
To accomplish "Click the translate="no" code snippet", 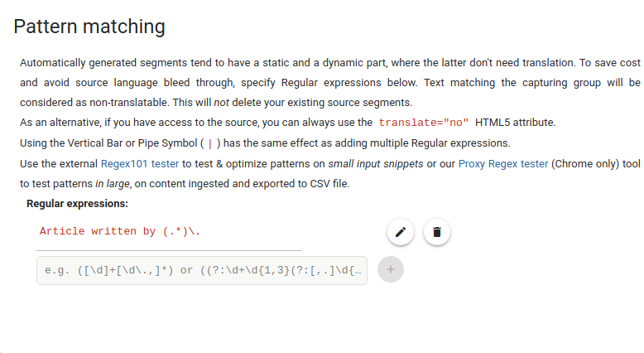I will 424,123.
